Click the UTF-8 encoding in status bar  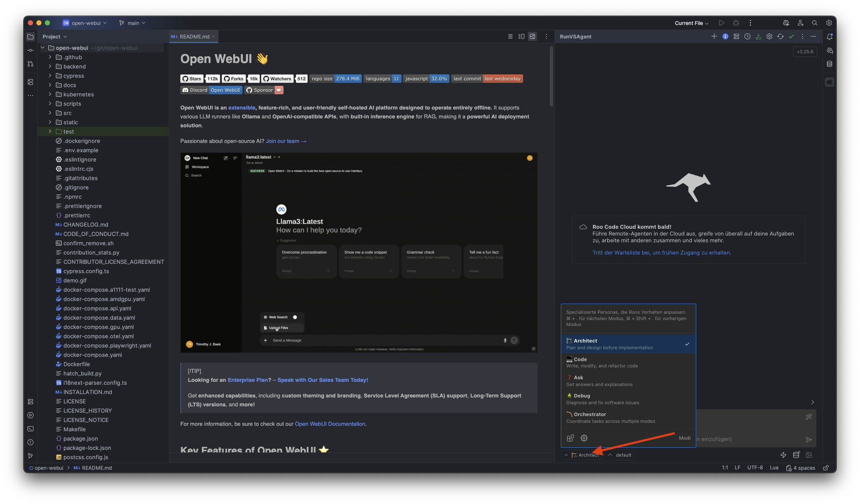click(755, 468)
